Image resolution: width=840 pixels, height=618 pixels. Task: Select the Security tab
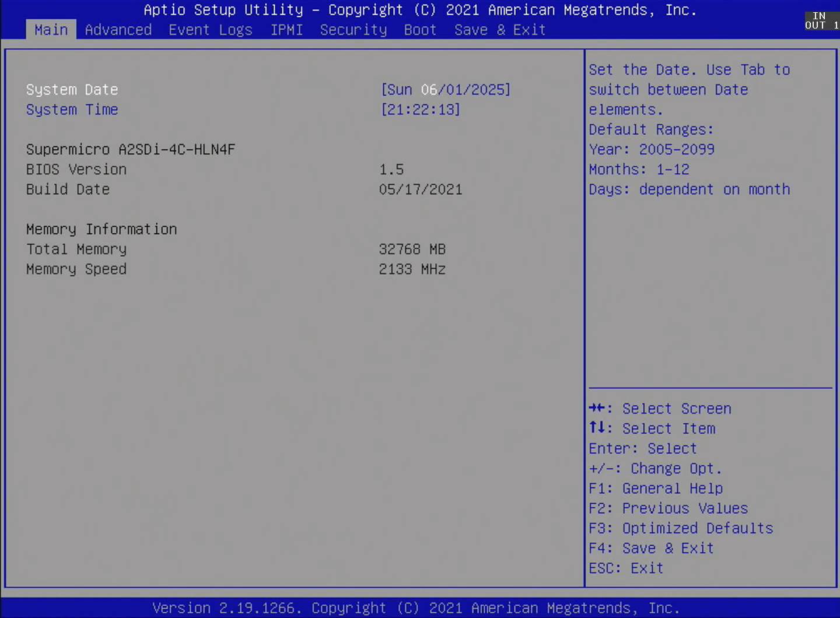coord(353,30)
